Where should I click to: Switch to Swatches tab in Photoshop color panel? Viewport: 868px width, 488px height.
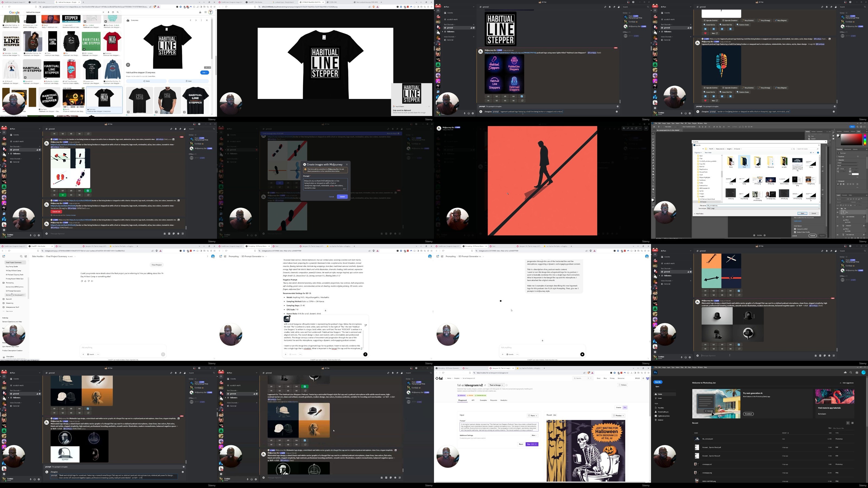[x=839, y=132]
